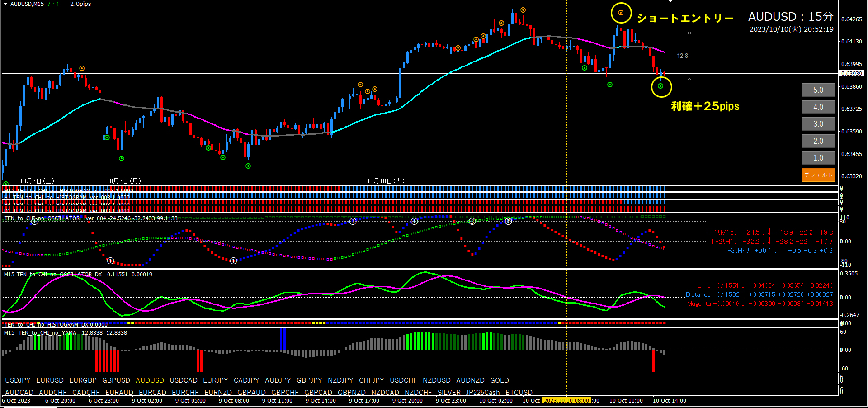The width and height of the screenshot is (868, 408).
Task: Click the Lime -0.11551 readout
Action: click(x=765, y=285)
